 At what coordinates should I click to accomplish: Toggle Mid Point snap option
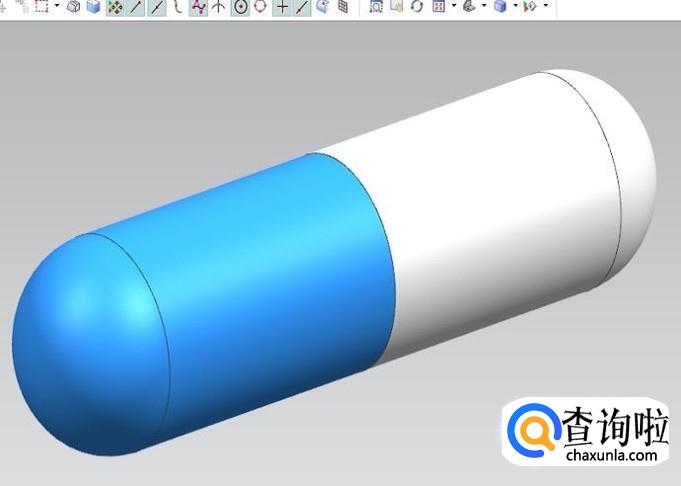coord(157,7)
